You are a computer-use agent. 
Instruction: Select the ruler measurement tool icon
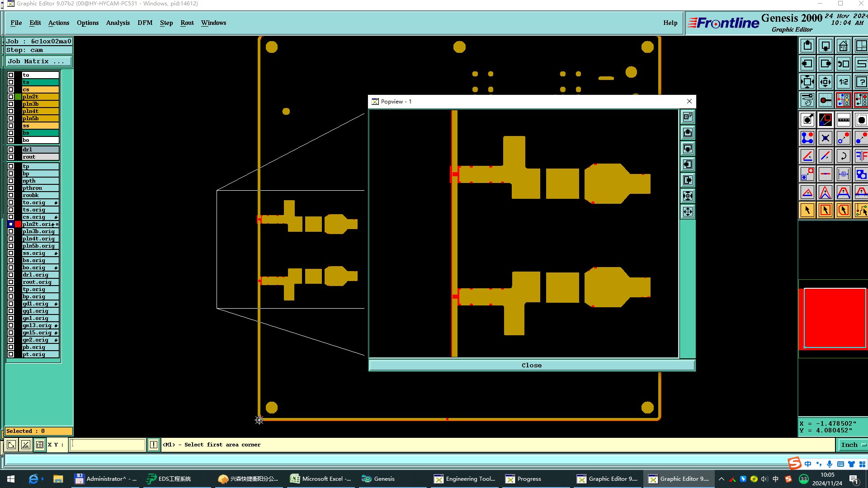point(843,120)
